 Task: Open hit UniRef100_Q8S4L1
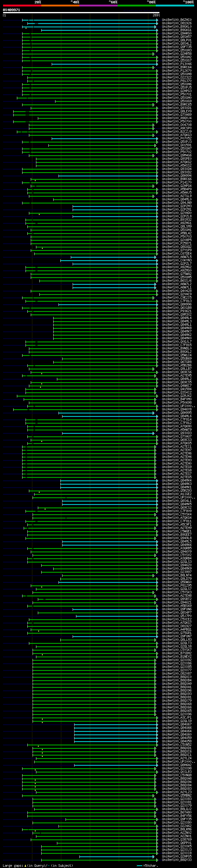click(x=177, y=501)
